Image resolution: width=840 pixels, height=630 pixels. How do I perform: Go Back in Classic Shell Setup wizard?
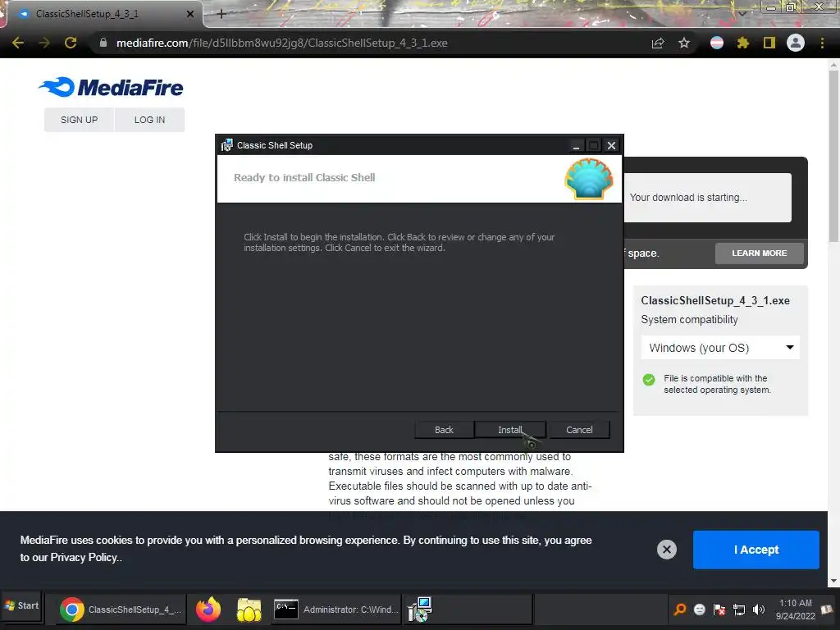click(x=444, y=430)
